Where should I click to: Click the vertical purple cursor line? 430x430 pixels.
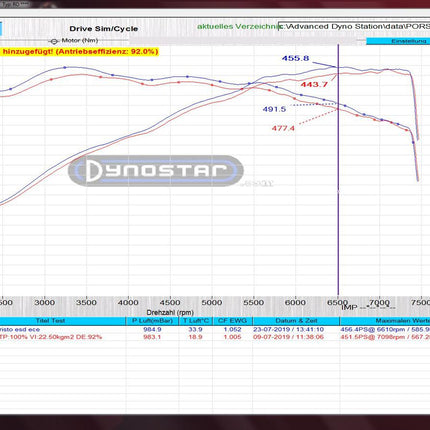click(338, 170)
